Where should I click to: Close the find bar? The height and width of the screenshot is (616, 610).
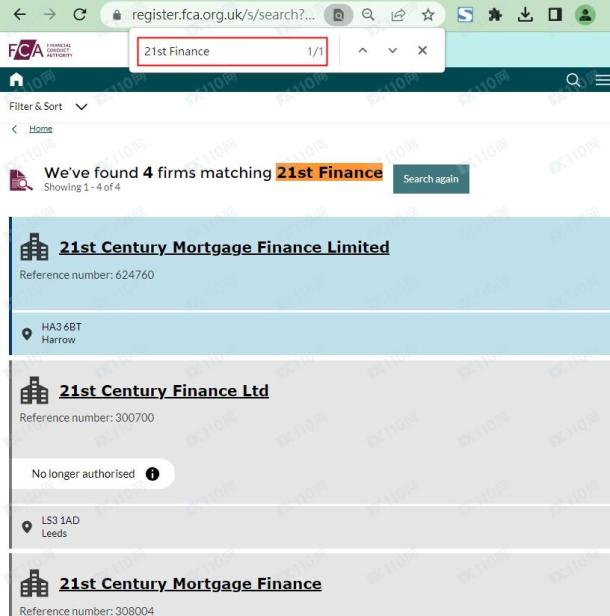(422, 51)
